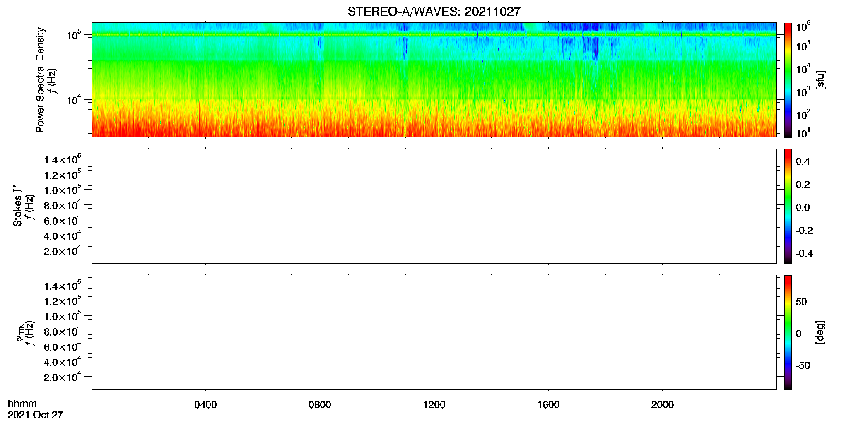Click the dark blue dropout near 1740
Screen dimensions: 868x447
pyautogui.click(x=595, y=49)
